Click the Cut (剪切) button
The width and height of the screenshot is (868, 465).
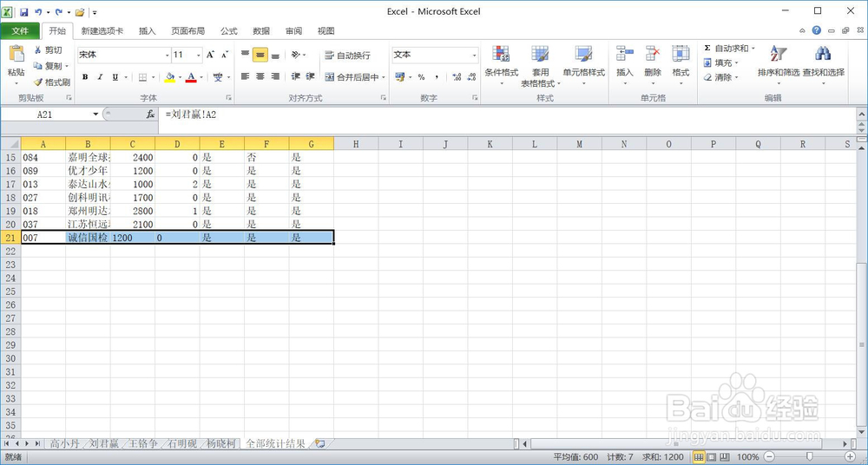(x=48, y=50)
